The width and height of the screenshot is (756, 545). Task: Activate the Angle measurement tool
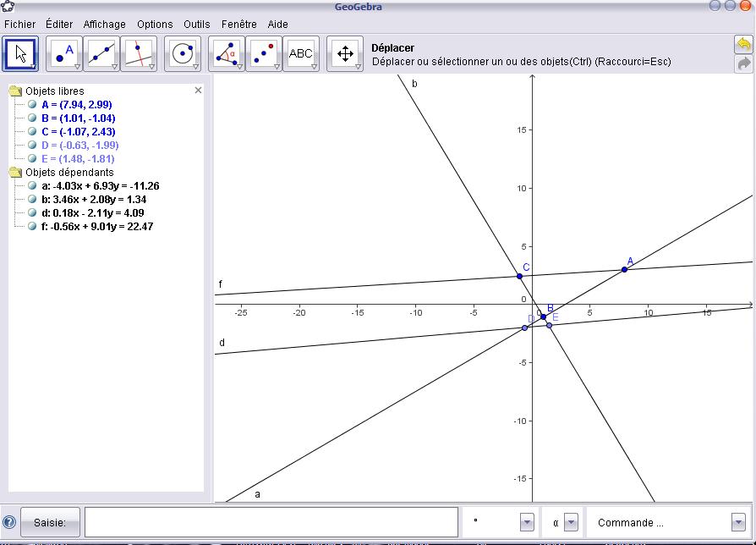[x=227, y=53]
